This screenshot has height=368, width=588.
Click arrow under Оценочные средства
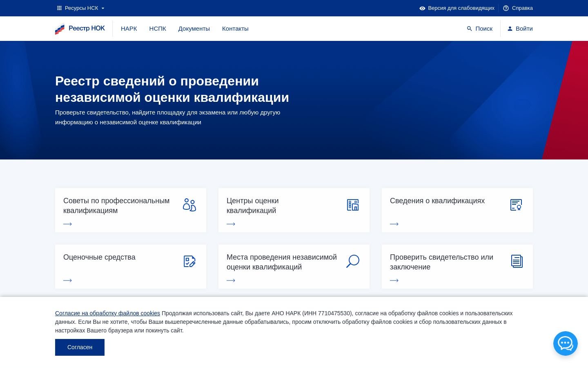point(68,280)
